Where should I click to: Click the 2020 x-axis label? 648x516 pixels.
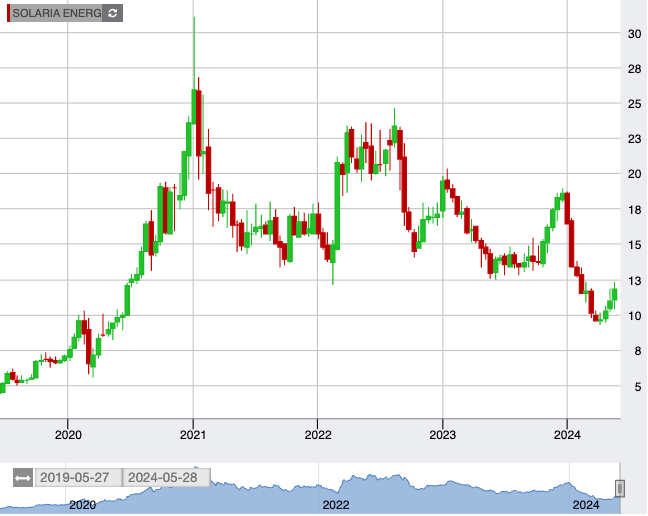(x=68, y=435)
